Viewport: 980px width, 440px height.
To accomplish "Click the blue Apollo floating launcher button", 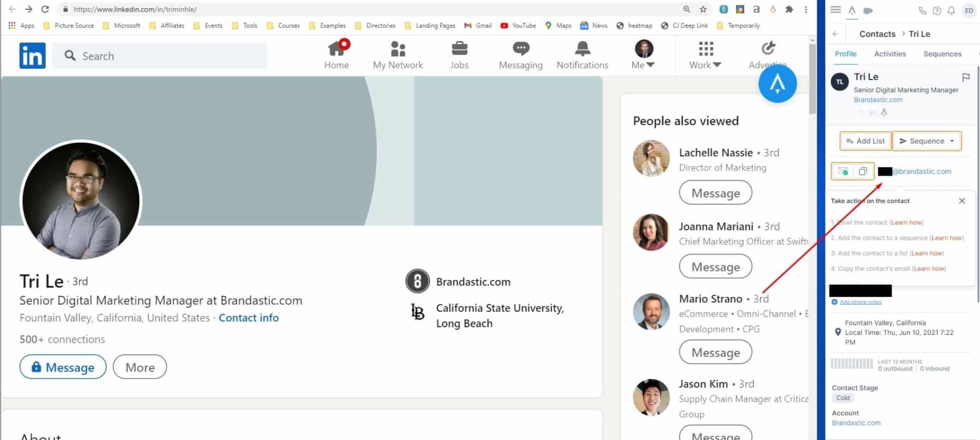I will coord(777,84).
